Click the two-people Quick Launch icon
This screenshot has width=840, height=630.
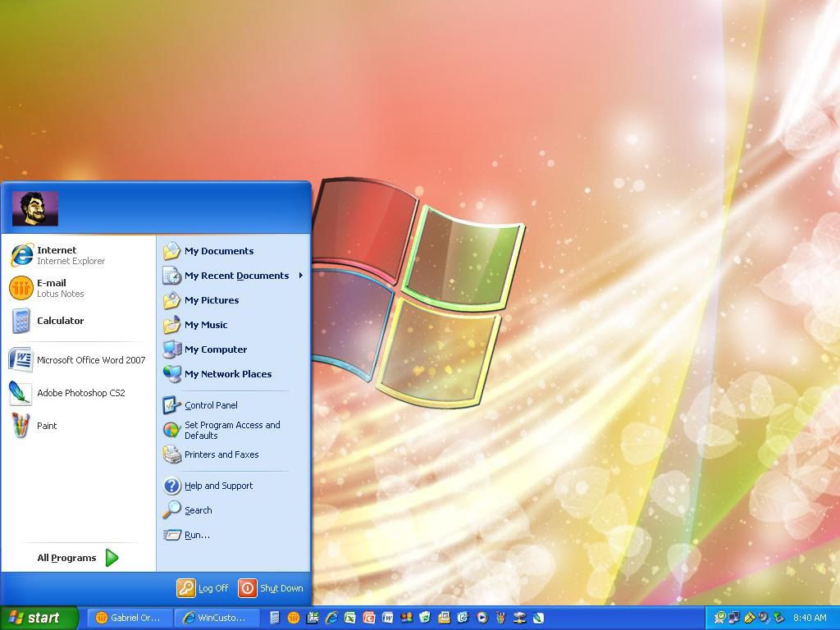(406, 618)
